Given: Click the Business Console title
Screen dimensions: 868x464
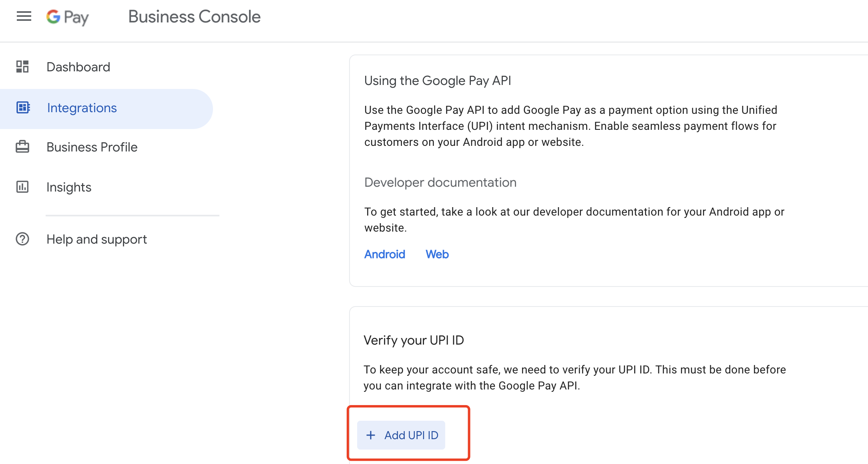Looking at the screenshot, I should [194, 16].
